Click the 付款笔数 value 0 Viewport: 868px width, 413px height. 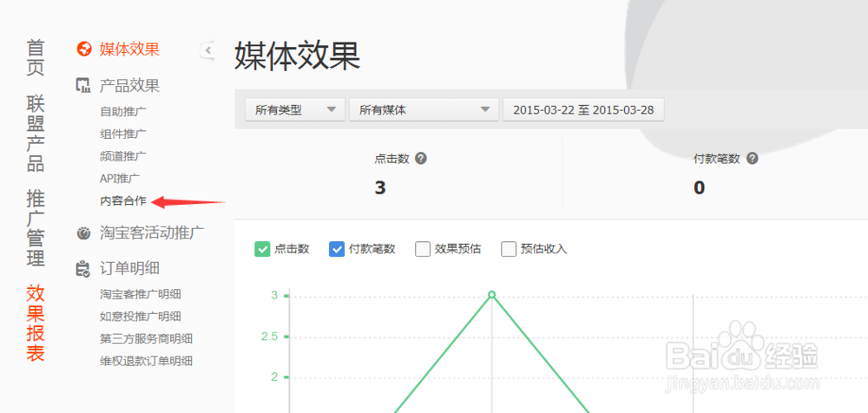coord(699,188)
